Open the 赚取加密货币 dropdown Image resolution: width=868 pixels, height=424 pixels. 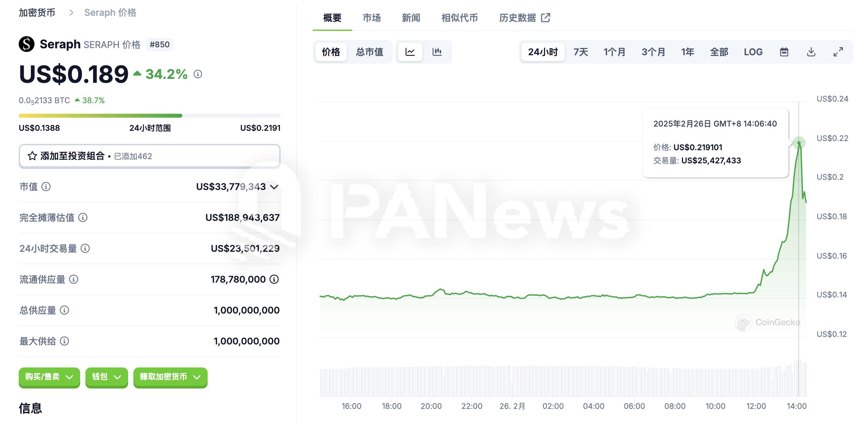tap(170, 377)
